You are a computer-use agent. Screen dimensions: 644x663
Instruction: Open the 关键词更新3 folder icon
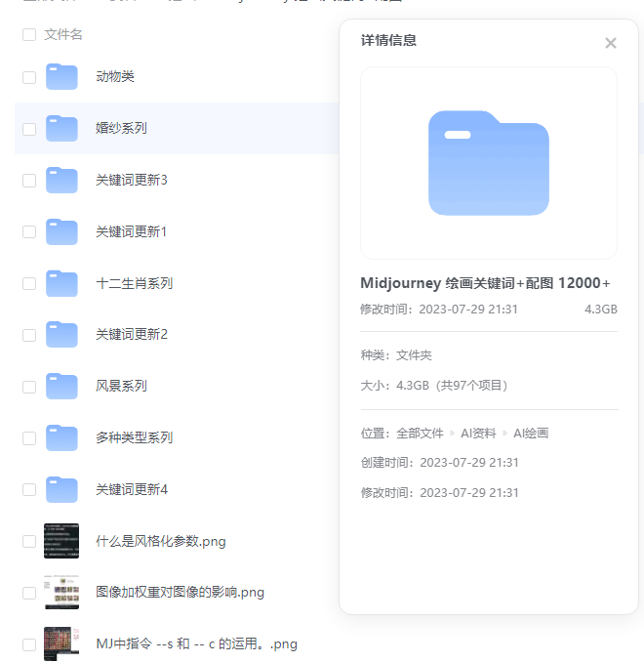point(61,180)
